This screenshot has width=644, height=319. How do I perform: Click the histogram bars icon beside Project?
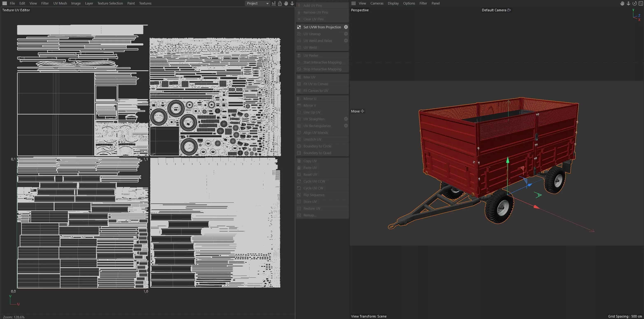(x=274, y=3)
